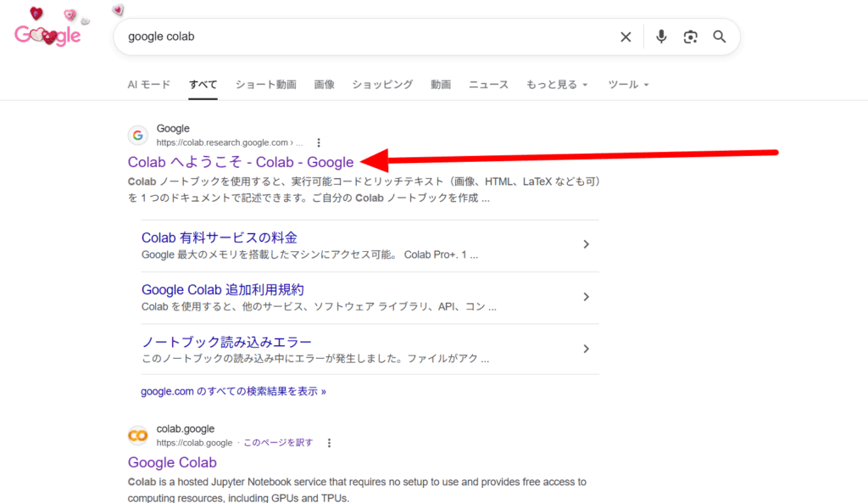Click Google favicon of first result
Screen dimensions: 868x503
137,136
